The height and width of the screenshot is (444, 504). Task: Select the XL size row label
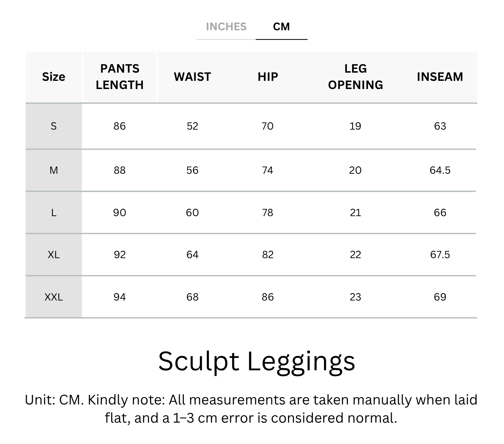54,255
